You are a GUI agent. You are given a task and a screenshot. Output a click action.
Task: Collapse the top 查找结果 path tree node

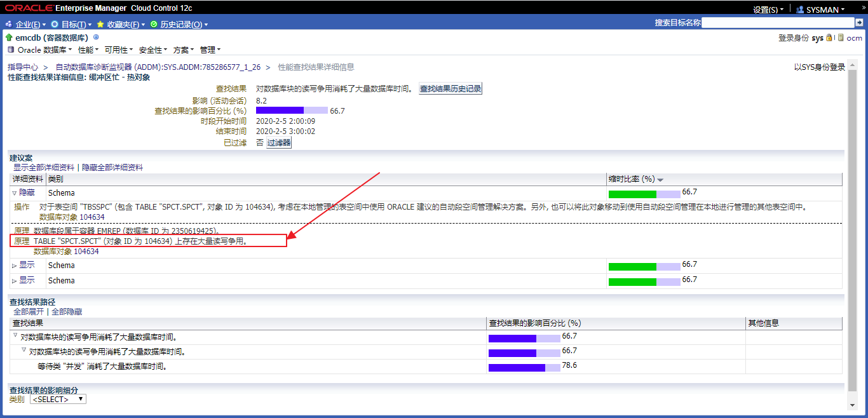[x=15, y=336]
